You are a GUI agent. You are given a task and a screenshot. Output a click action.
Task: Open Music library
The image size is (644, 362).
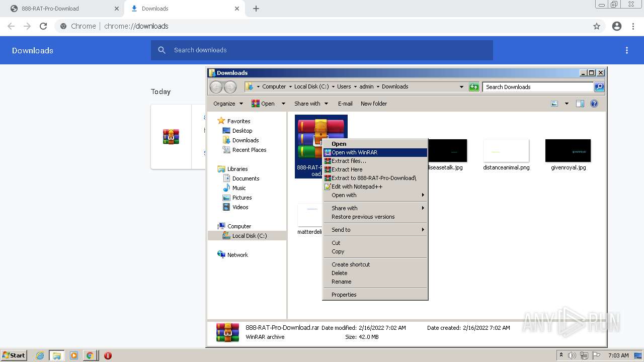pos(234,188)
